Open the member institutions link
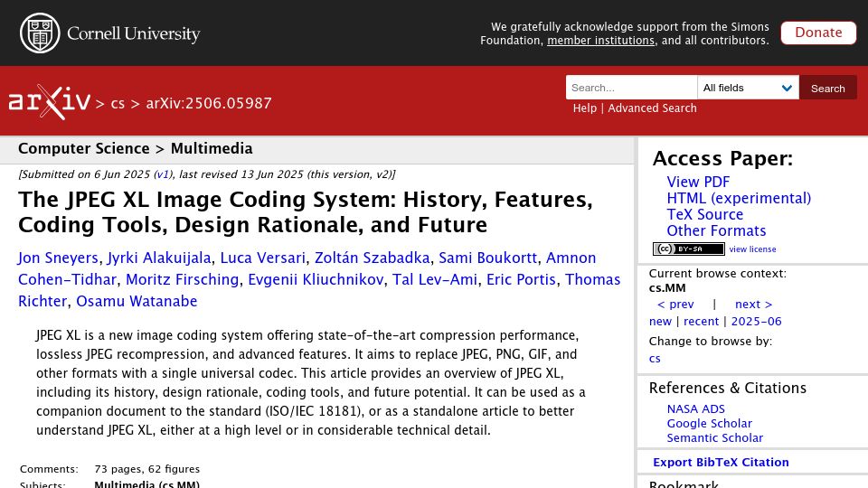 point(600,41)
